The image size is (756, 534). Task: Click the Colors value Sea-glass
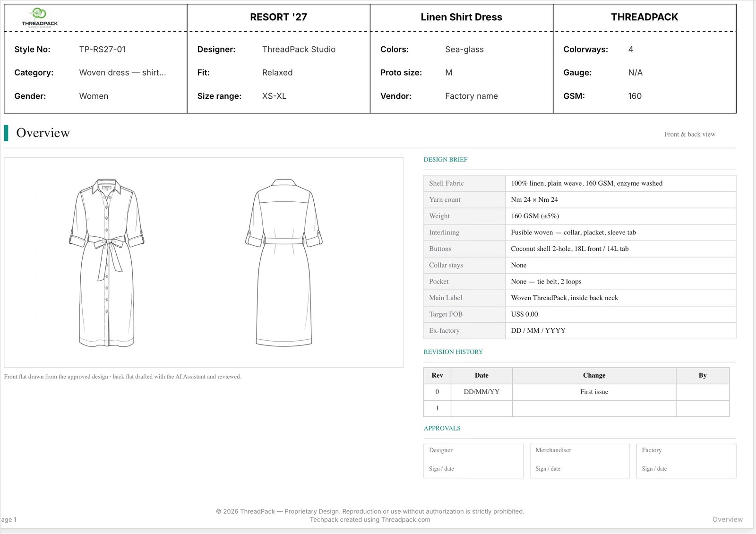464,49
